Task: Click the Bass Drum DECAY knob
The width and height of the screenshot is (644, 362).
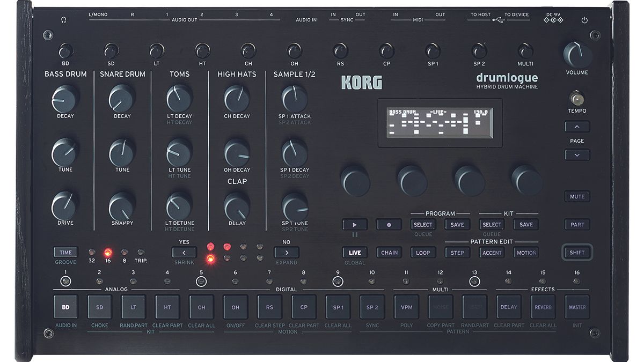Action: click(x=65, y=98)
